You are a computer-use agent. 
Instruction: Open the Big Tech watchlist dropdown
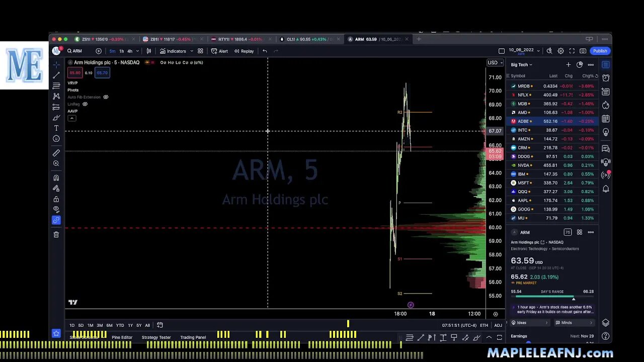pyautogui.click(x=522, y=64)
